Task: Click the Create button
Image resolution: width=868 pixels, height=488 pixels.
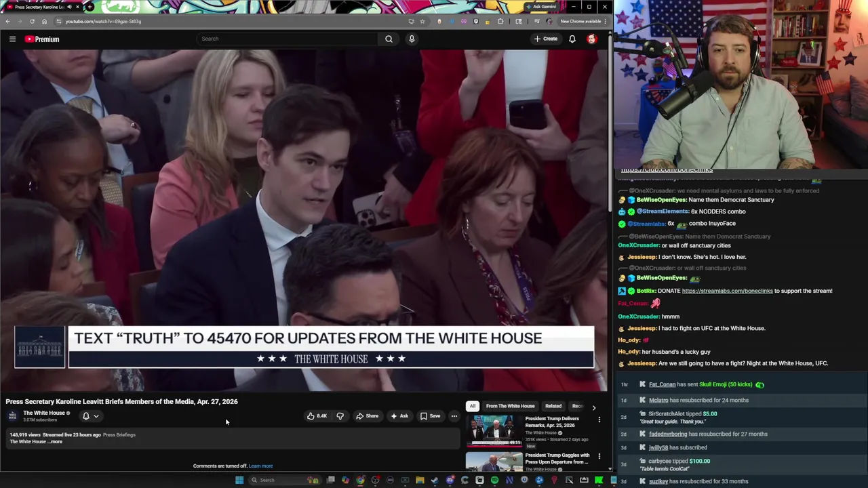Action: pos(545,39)
